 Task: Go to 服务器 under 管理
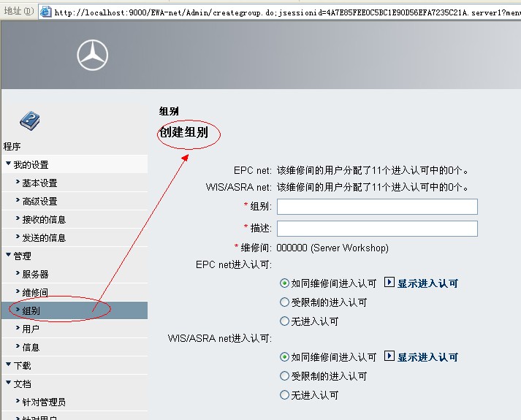tap(35, 274)
